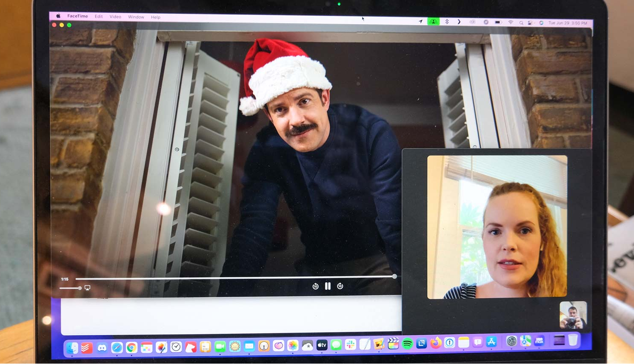Screen dimensions: 634x364
Task: Activate Siri from the menu bar
Action: point(541,23)
